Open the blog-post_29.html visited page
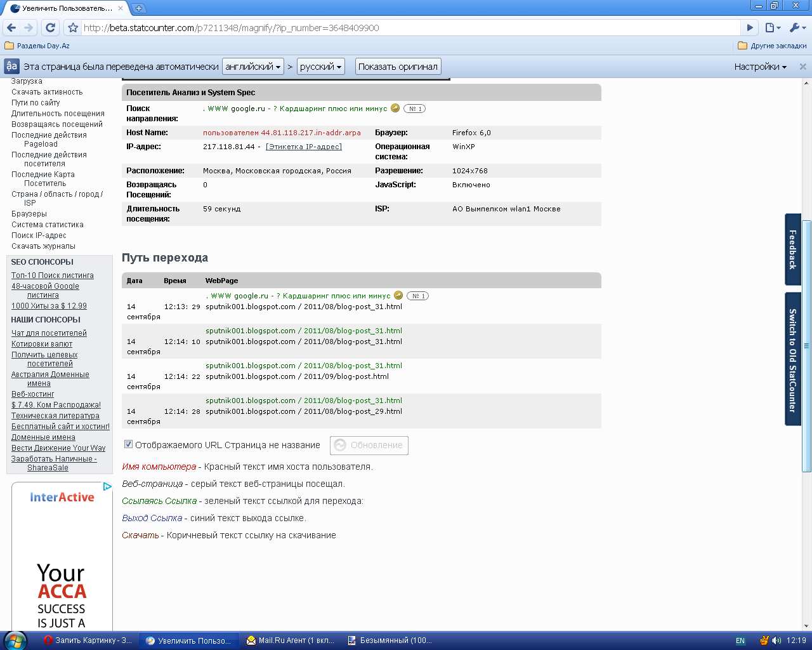The height and width of the screenshot is (650, 812). tap(304, 411)
